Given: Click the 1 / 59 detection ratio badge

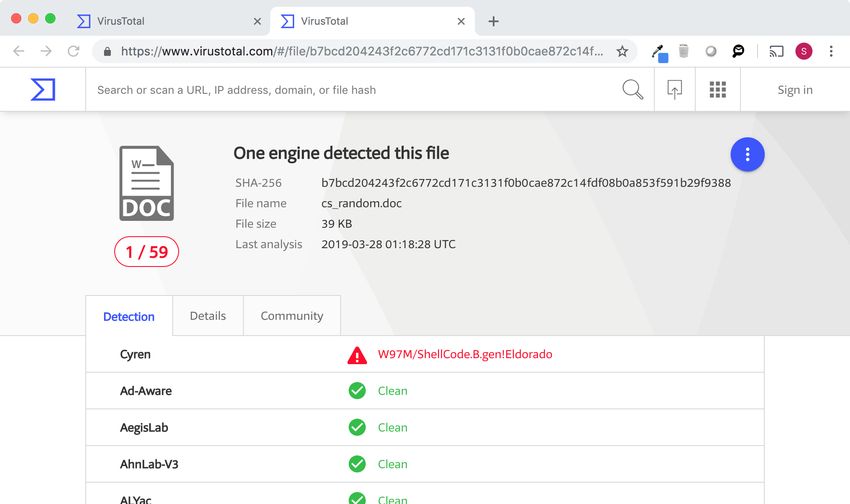Looking at the screenshot, I should click(x=146, y=251).
